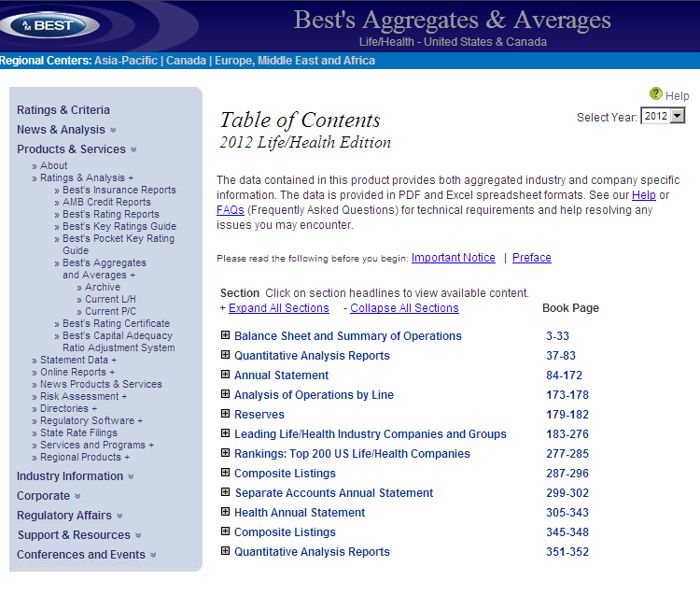Viewport: 700px width, 595px height.
Task: Open Best's Capital Adequacy Ratio Adjustment System
Action: click(x=119, y=341)
